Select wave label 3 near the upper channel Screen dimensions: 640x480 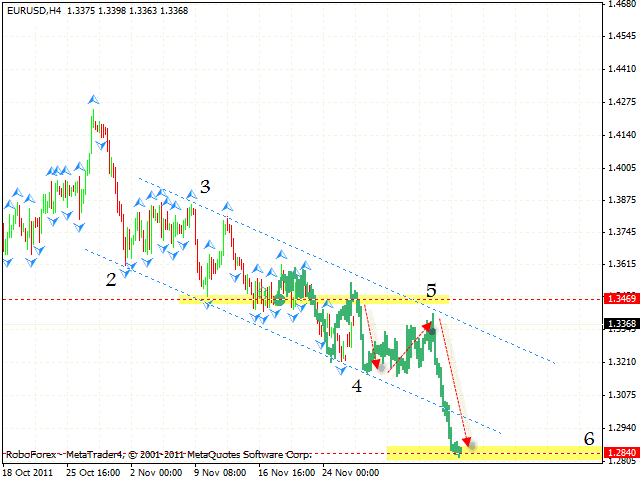point(204,186)
